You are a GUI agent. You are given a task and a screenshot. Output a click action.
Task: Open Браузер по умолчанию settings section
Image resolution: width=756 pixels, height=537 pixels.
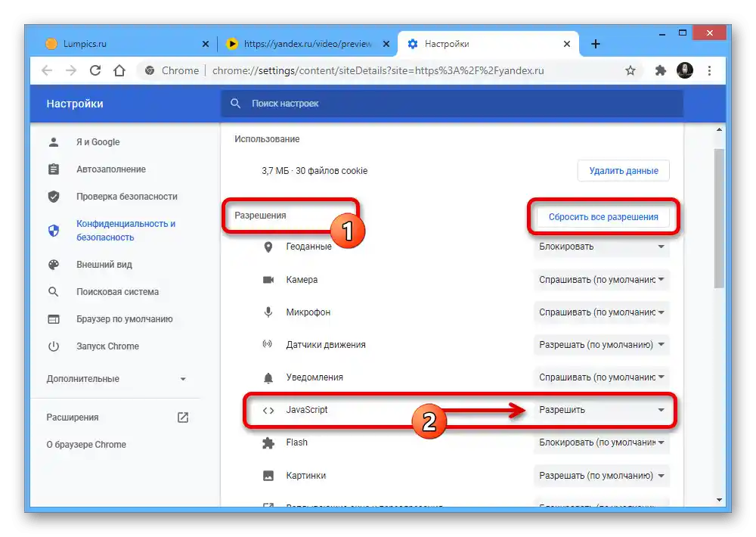pos(125,319)
